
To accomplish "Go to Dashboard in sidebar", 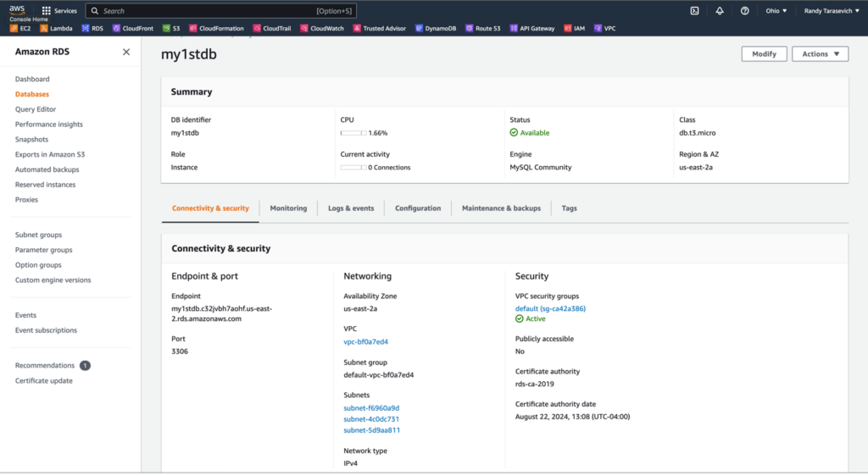I will [32, 79].
